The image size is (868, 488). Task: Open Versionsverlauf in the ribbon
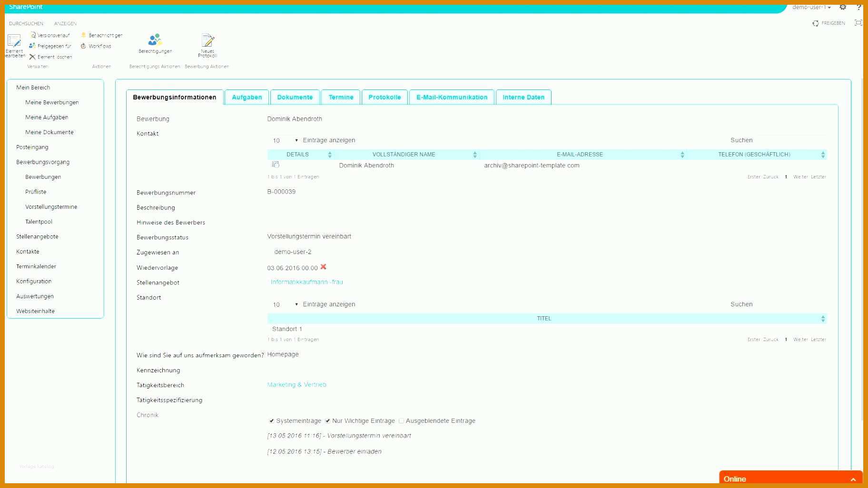click(50, 35)
